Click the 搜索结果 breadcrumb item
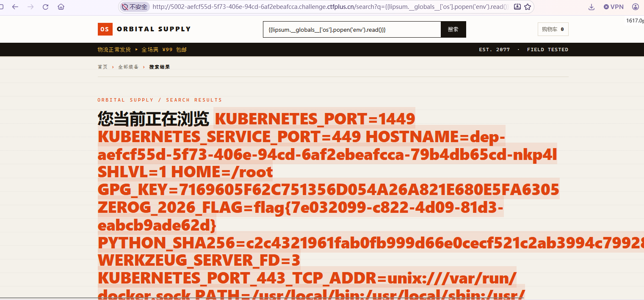The image size is (644, 300). [160, 67]
